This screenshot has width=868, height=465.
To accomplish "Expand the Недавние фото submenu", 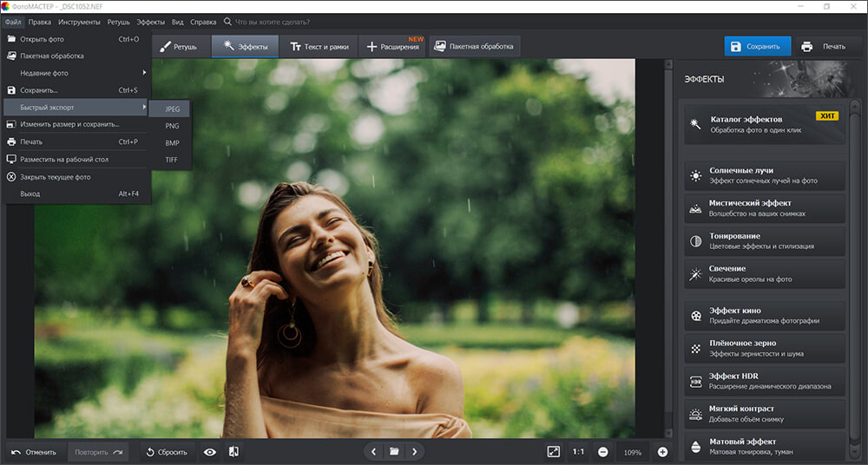I will pos(76,73).
